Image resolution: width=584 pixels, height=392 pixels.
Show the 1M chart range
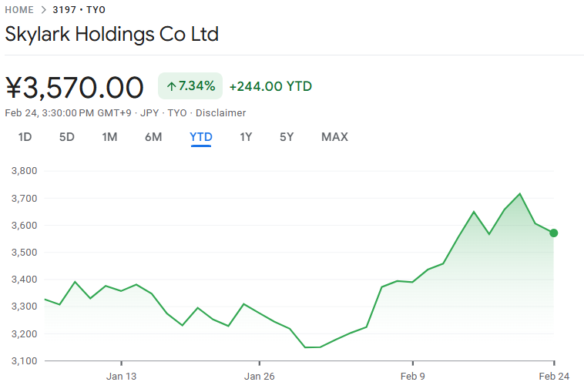click(109, 137)
